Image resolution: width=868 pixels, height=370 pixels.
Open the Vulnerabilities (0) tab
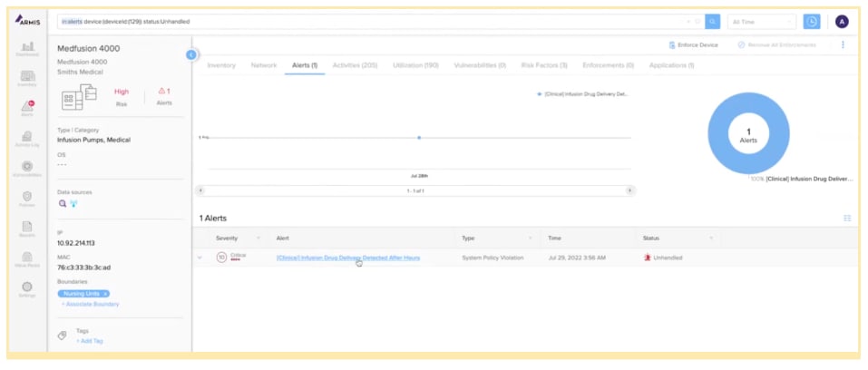pyautogui.click(x=480, y=65)
